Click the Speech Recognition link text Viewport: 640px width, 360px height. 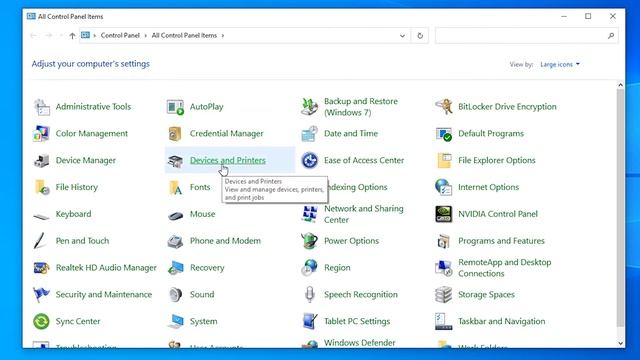coord(361,295)
